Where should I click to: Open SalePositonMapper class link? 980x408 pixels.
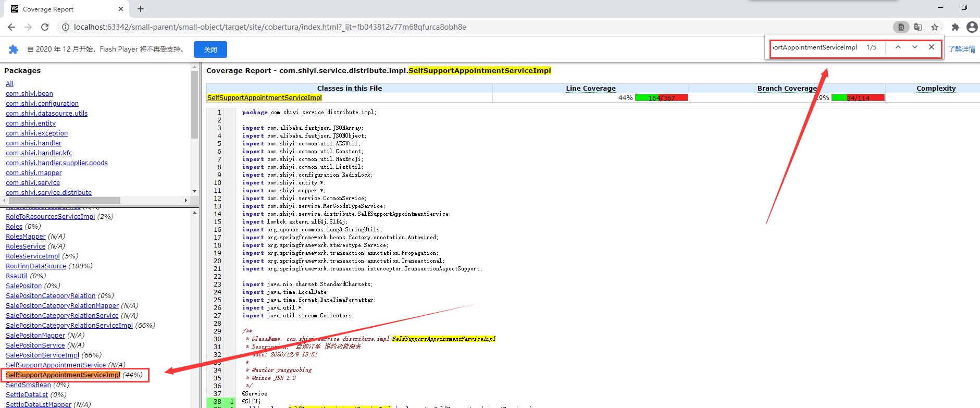pos(35,336)
